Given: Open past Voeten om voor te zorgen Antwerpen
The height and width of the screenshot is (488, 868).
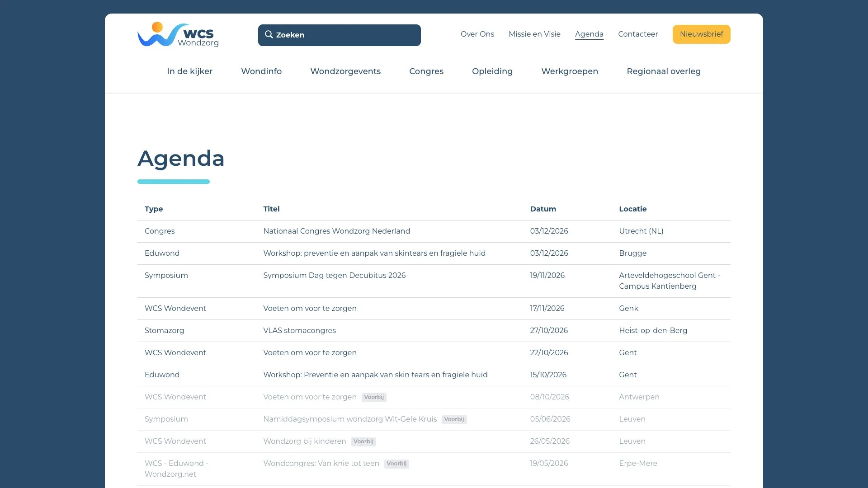Looking at the screenshot, I should coord(310,397).
